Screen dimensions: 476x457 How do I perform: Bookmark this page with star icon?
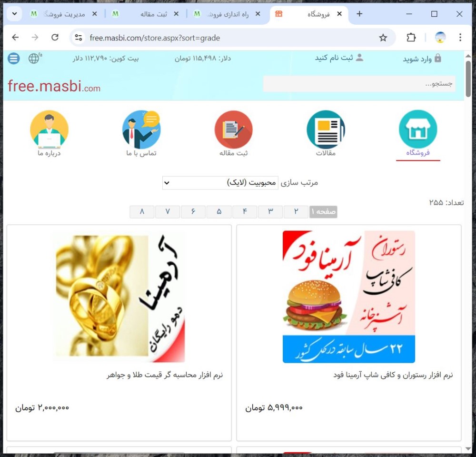point(383,38)
